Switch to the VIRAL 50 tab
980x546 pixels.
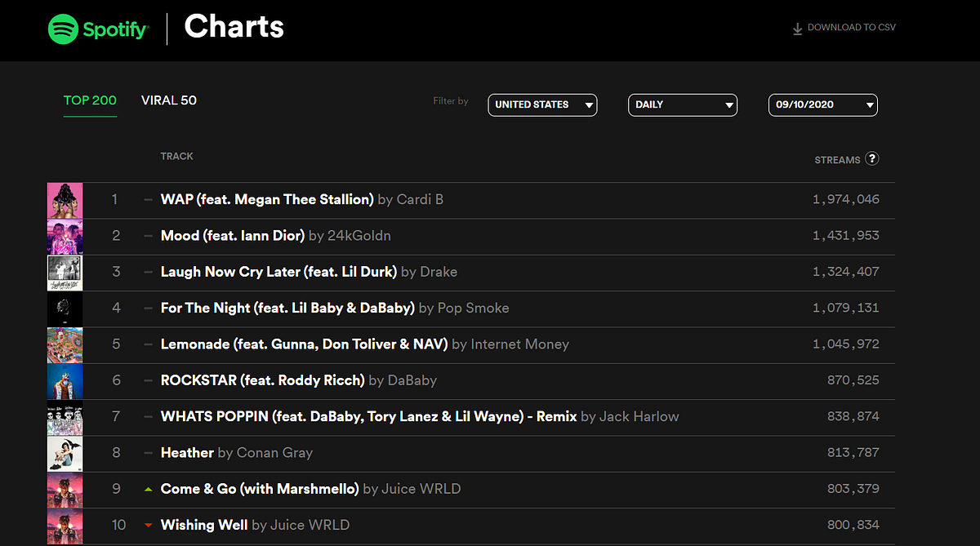[x=168, y=100]
